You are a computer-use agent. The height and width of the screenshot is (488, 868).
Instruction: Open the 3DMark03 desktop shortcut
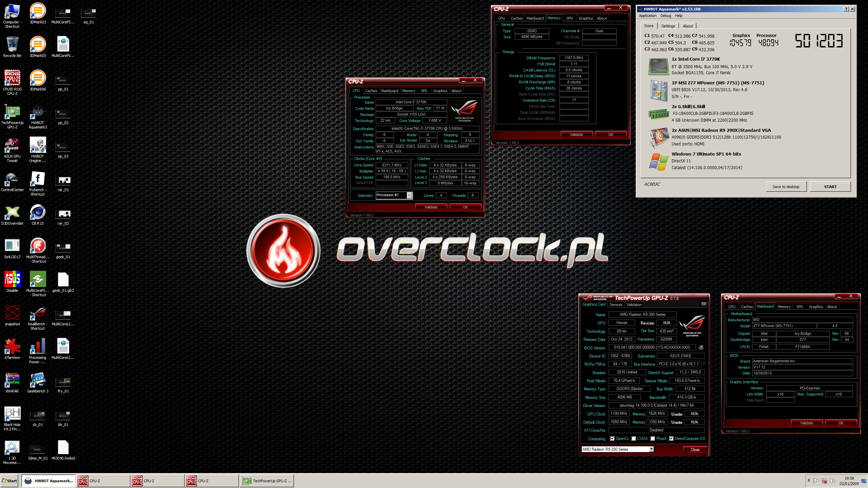[x=38, y=14]
